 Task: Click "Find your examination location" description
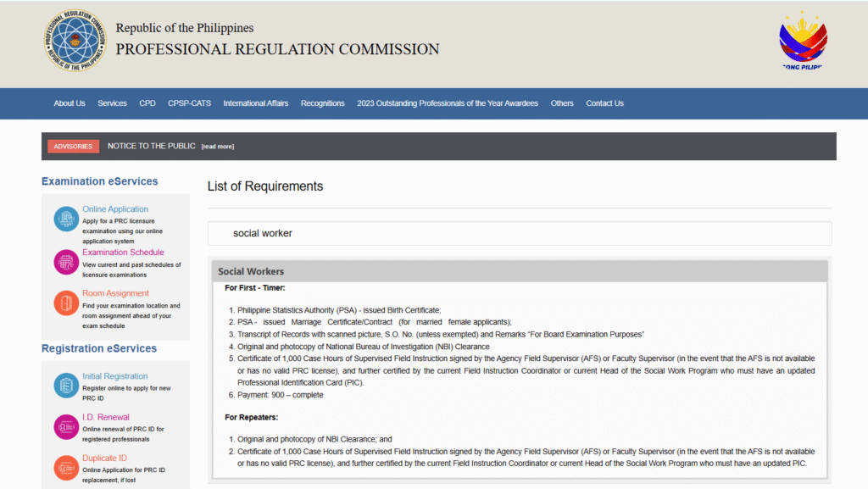(x=131, y=316)
